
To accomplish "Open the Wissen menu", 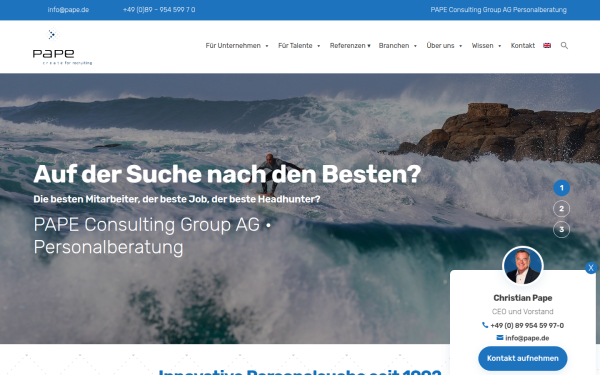I will click(x=483, y=46).
